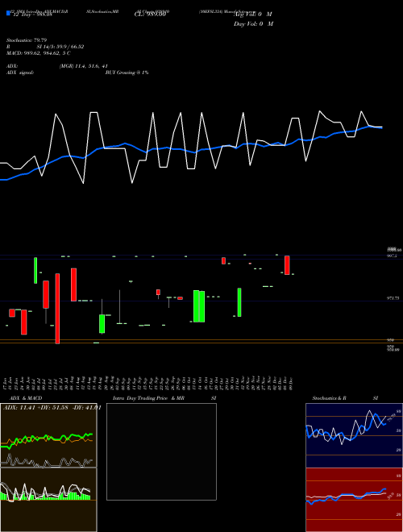Image resolution: width=403 pixels, height=532 pixels.
Task: Click the "Stochastics: 79.79" reading
Action: click(x=27, y=40)
